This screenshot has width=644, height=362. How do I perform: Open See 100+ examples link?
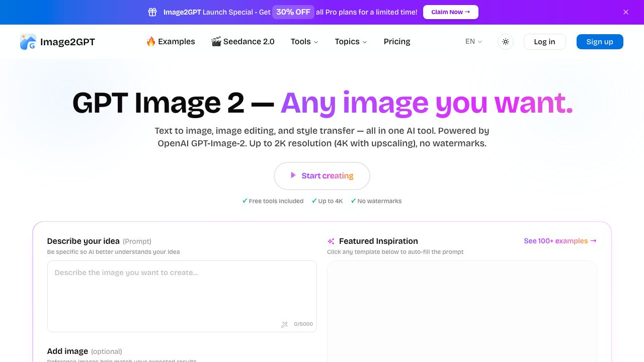[560, 241]
